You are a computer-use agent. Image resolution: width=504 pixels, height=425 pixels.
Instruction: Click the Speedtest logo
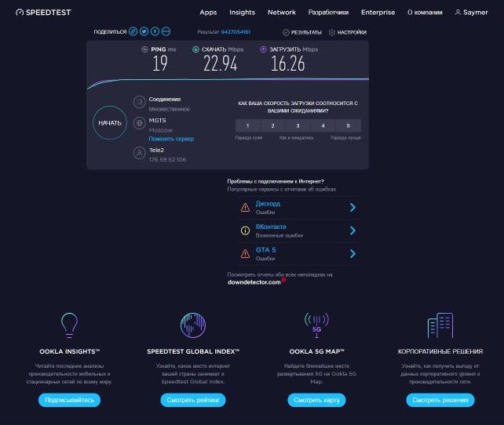pos(43,13)
